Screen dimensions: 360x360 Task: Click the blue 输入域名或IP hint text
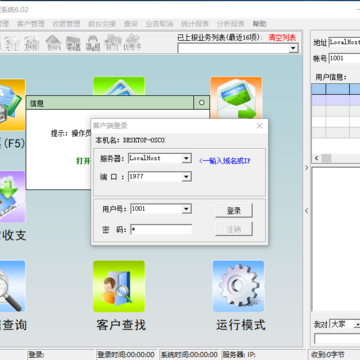tap(225, 161)
